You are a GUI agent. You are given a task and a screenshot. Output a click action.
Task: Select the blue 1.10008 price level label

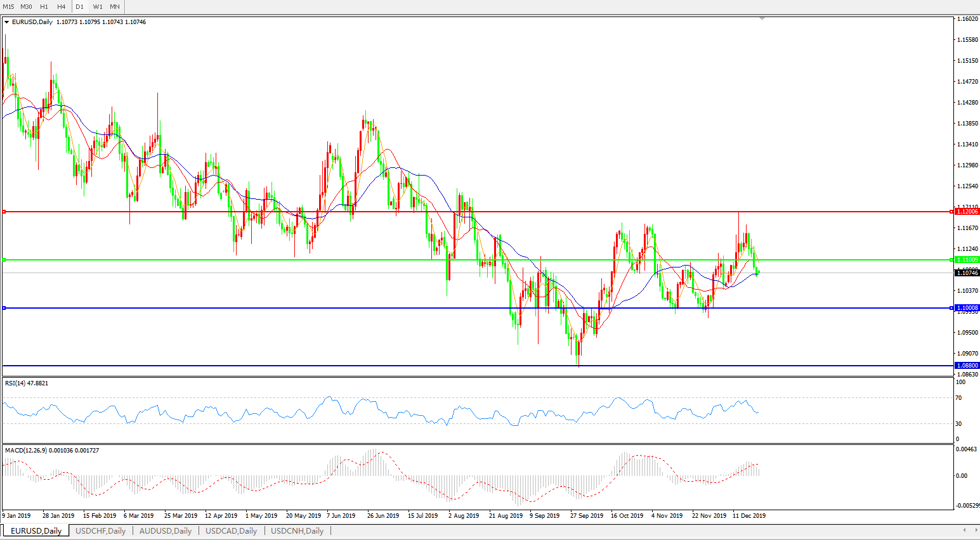(967, 308)
